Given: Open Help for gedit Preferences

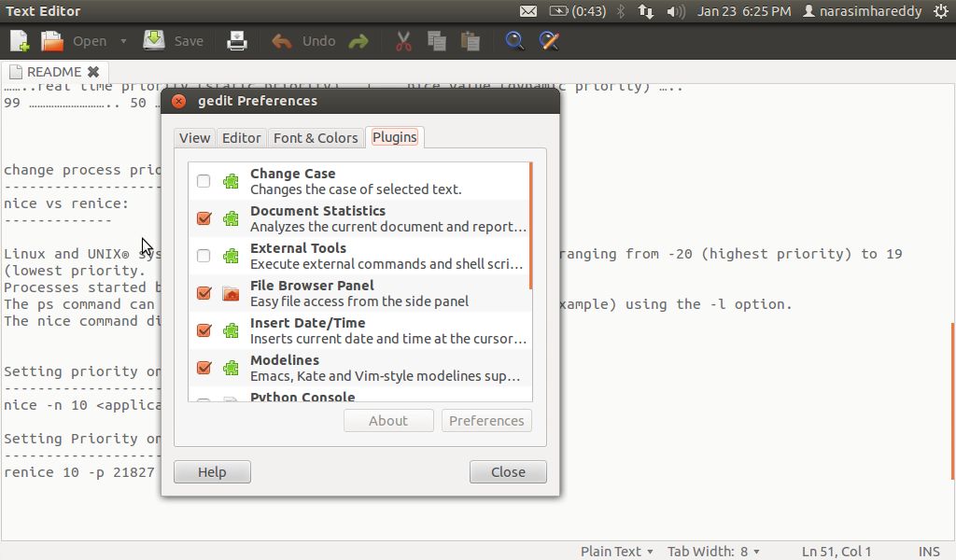Looking at the screenshot, I should [x=212, y=471].
